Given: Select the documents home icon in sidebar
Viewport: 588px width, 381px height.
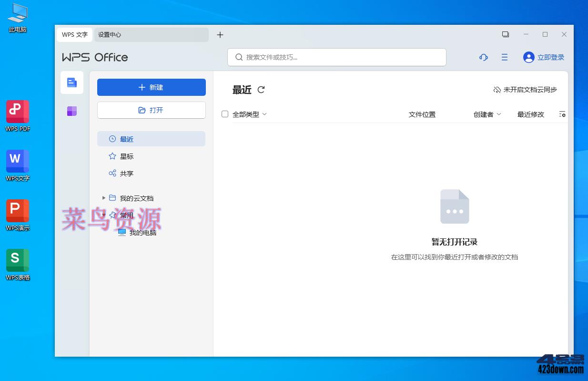Looking at the screenshot, I should (72, 82).
